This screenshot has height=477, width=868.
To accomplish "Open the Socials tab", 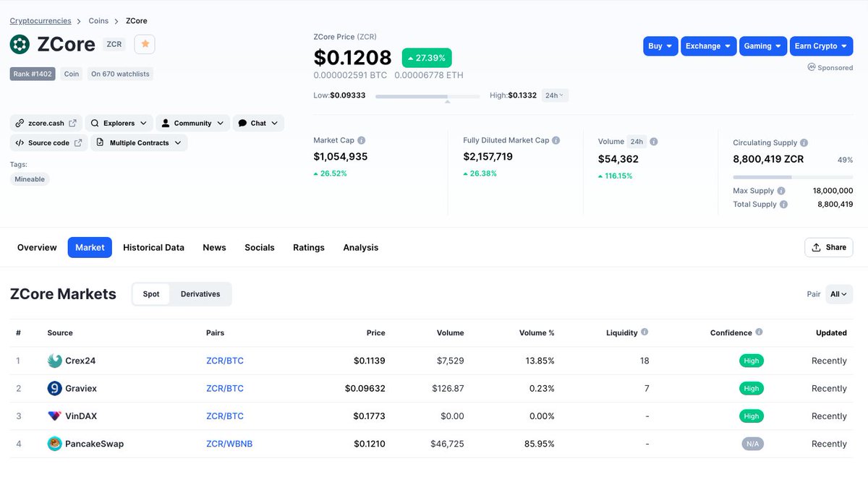I will tap(260, 247).
